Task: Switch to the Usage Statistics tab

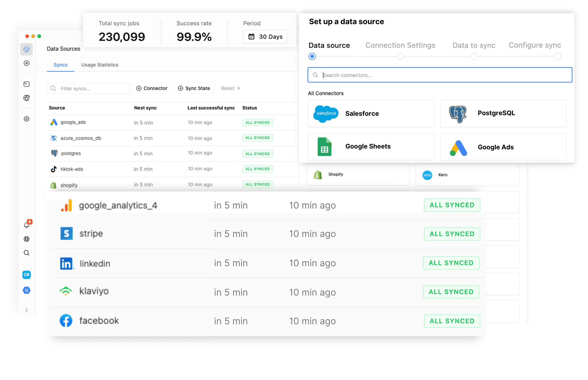Action: pos(100,65)
